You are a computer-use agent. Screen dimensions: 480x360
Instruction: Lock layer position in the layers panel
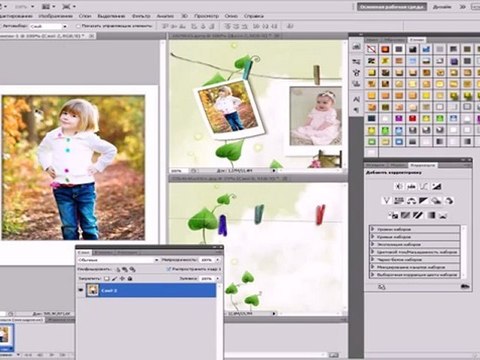coord(122,278)
